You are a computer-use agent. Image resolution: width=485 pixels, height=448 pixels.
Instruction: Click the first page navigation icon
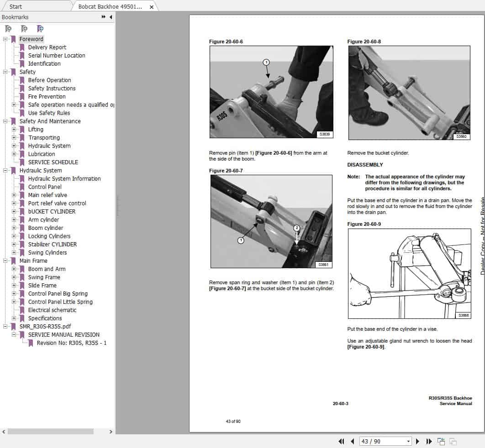[341, 441]
